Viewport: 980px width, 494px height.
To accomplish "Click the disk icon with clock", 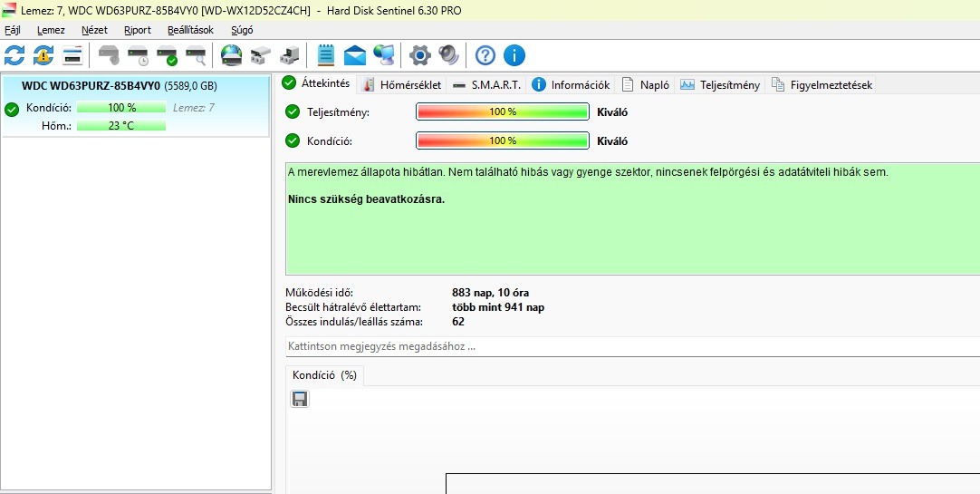I will tap(139, 55).
